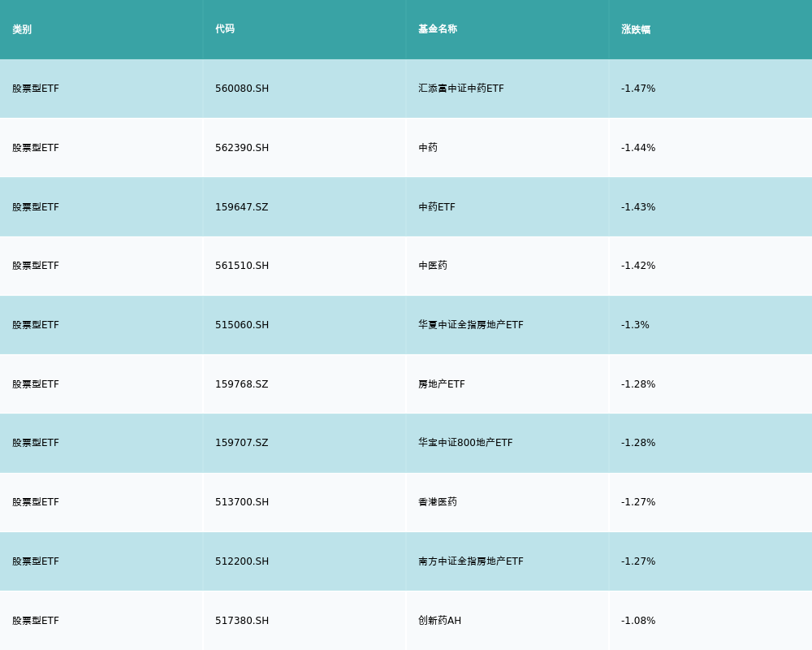Image resolution: width=812 pixels, height=650 pixels.
Task: Click 股票型ETF in the 515060.SH row
Action: pos(35,325)
